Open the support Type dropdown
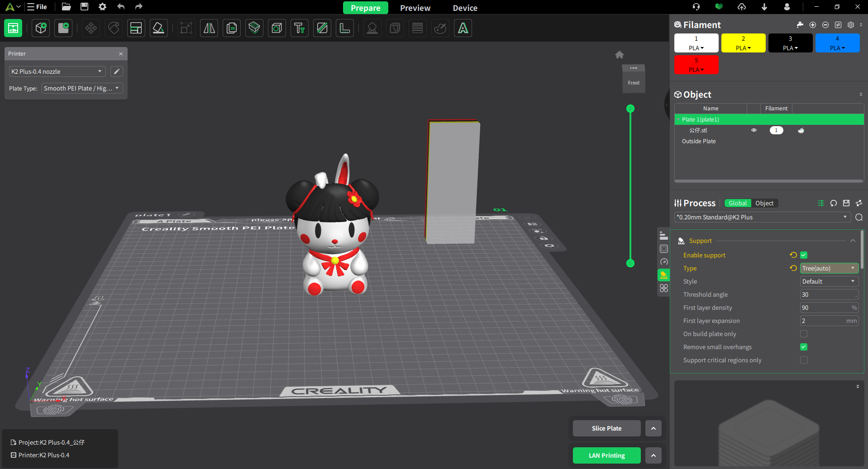The width and height of the screenshot is (868, 469). [x=829, y=268]
